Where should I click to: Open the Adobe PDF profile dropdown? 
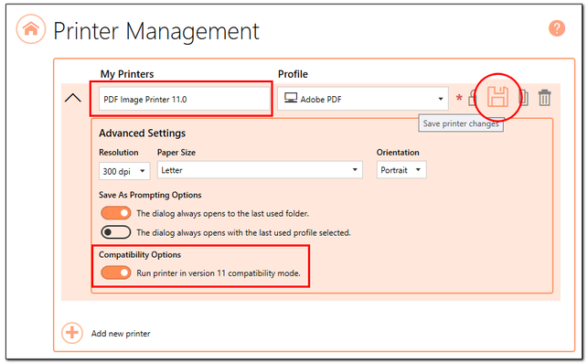pos(363,99)
